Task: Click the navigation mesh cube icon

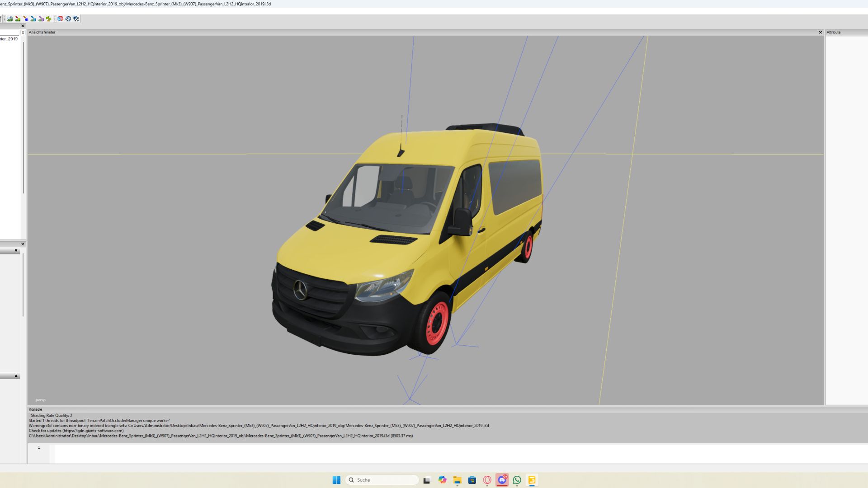Action: (x=60, y=19)
